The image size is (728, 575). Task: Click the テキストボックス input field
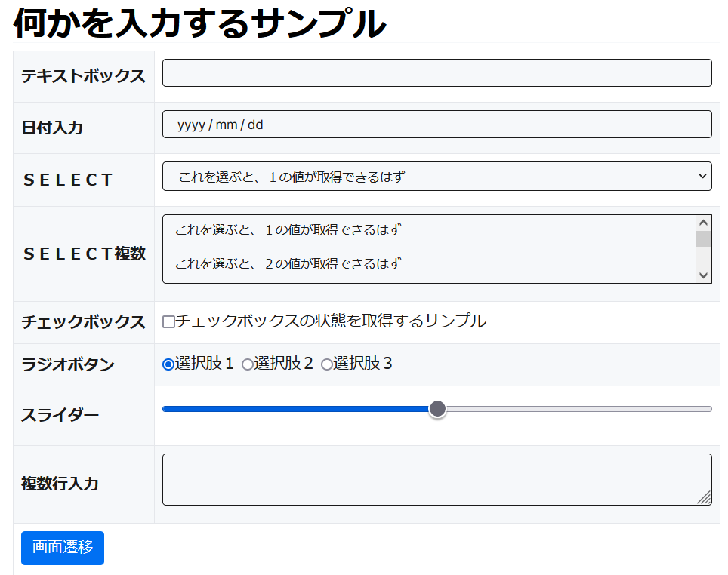(437, 73)
